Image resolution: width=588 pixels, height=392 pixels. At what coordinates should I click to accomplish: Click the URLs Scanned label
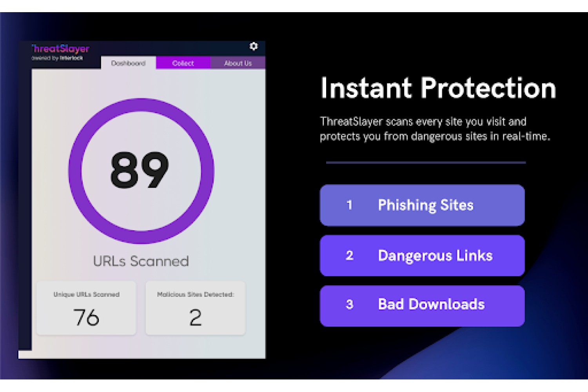[x=141, y=261]
